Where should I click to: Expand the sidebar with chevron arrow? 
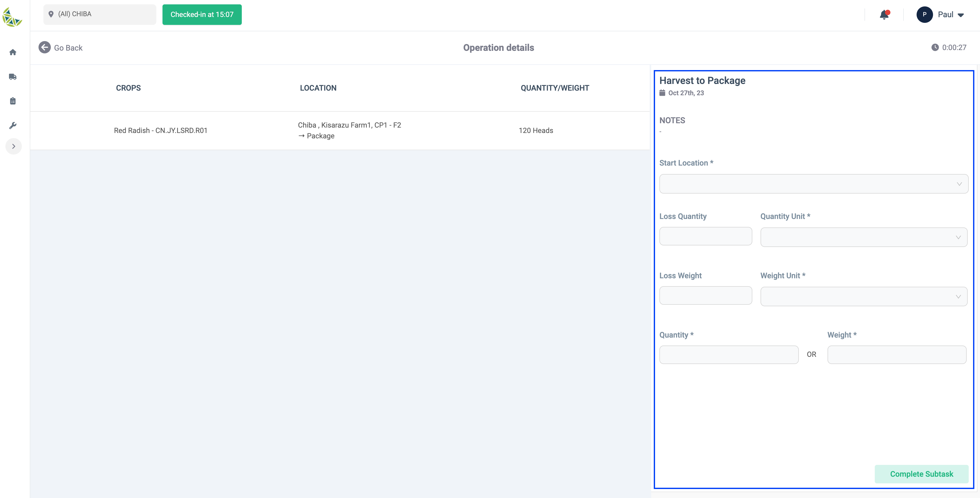coord(14,147)
